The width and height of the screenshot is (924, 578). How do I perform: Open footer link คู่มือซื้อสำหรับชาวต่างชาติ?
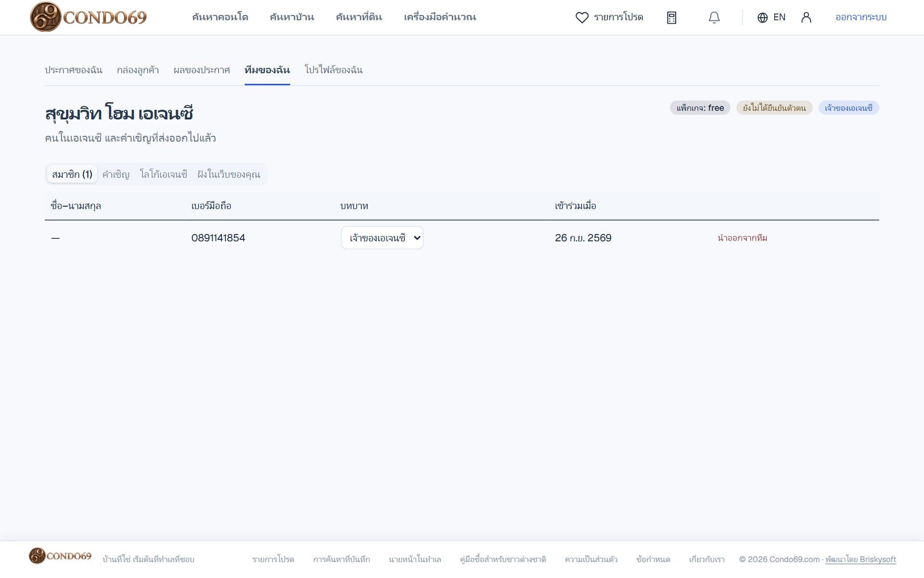click(503, 560)
